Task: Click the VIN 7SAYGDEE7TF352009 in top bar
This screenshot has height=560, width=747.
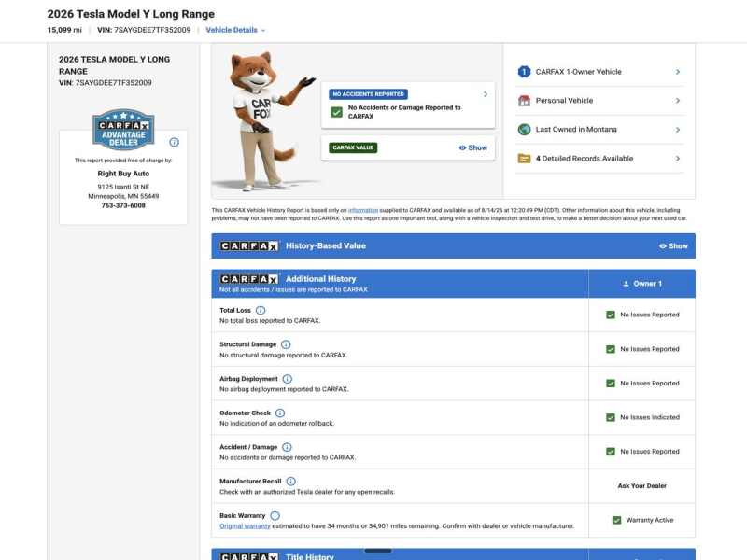Action: coord(144,30)
